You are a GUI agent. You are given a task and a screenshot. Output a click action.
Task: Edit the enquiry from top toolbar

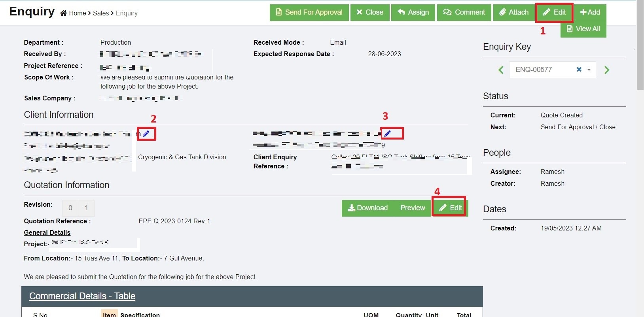point(554,12)
